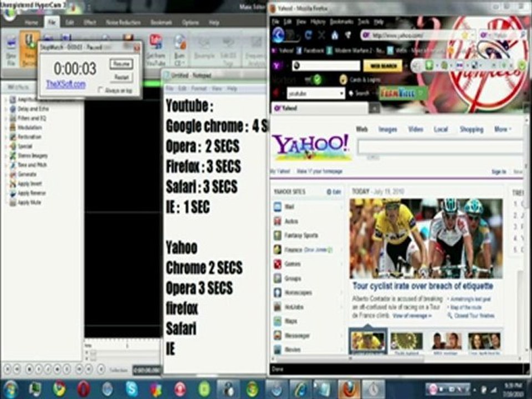Toggle Always on top checkbox in stopwatch
The height and width of the screenshot is (399, 532).
[100, 90]
